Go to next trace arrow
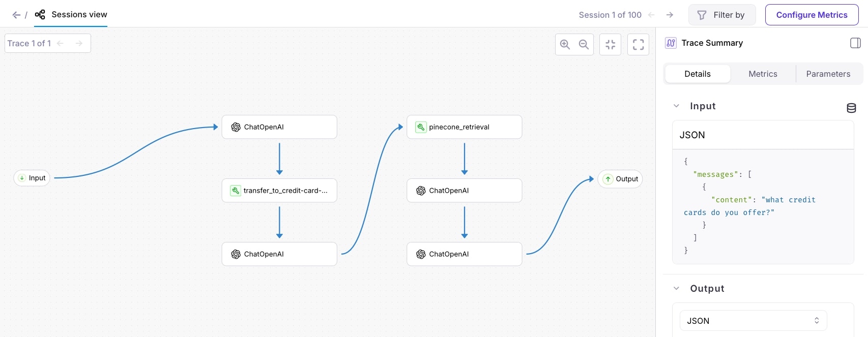868x337 pixels. point(79,43)
